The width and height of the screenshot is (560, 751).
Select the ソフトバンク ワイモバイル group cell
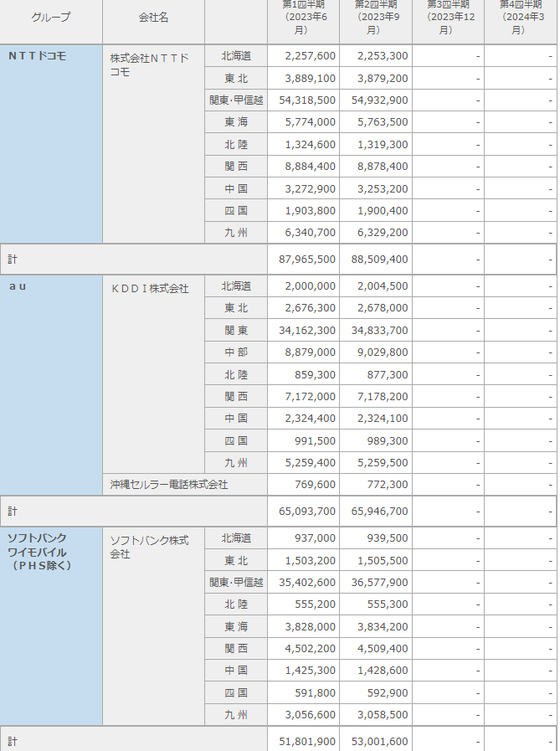pyautogui.click(x=51, y=626)
